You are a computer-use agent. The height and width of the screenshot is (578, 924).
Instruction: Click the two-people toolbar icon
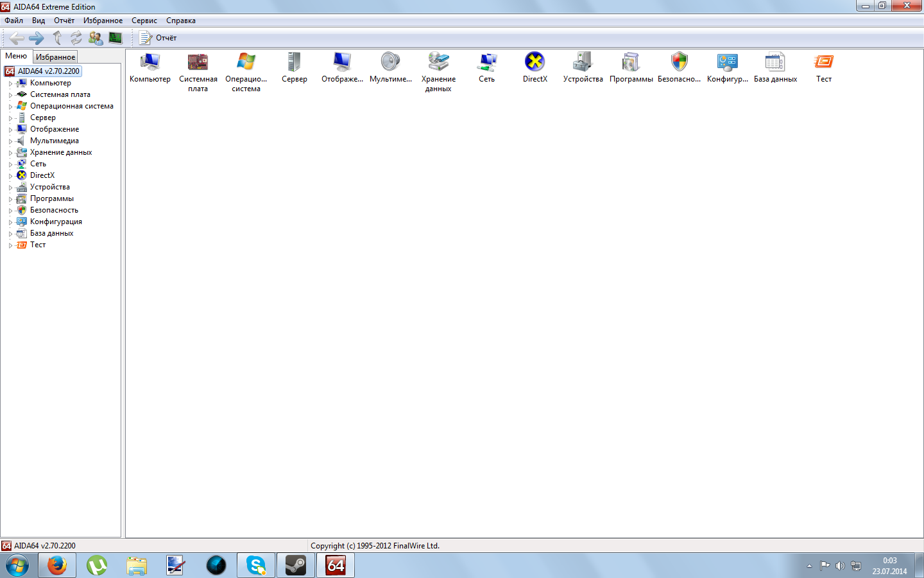click(x=96, y=38)
